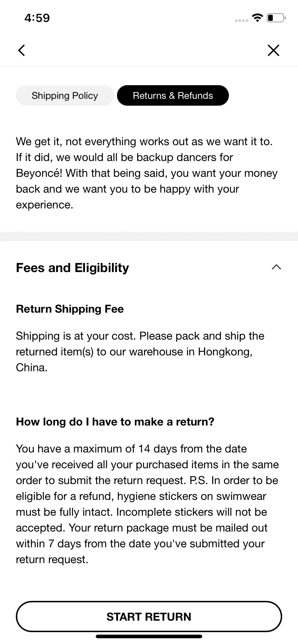298x644 pixels.
Task: Tap the cellular signal dots
Action: click(x=241, y=20)
